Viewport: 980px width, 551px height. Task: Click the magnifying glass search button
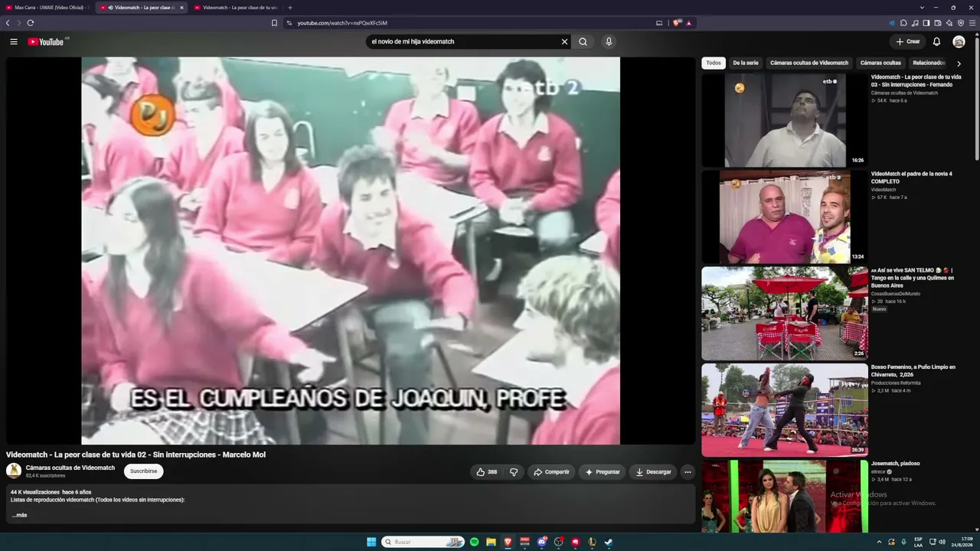tap(583, 41)
